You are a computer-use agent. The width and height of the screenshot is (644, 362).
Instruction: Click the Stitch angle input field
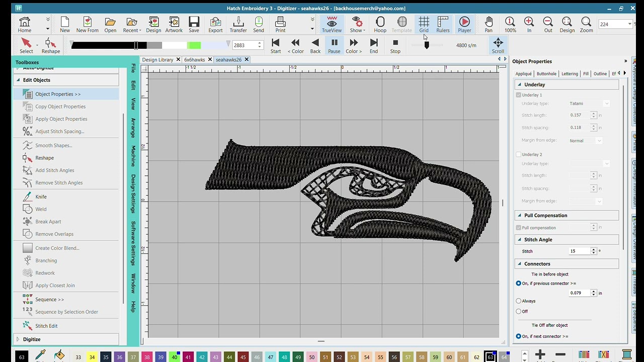pos(580,251)
